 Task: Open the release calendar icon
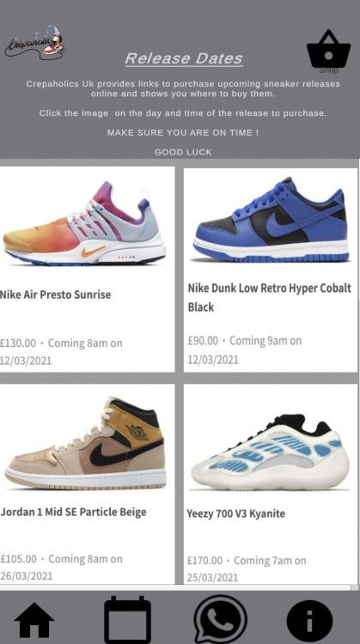127,619
